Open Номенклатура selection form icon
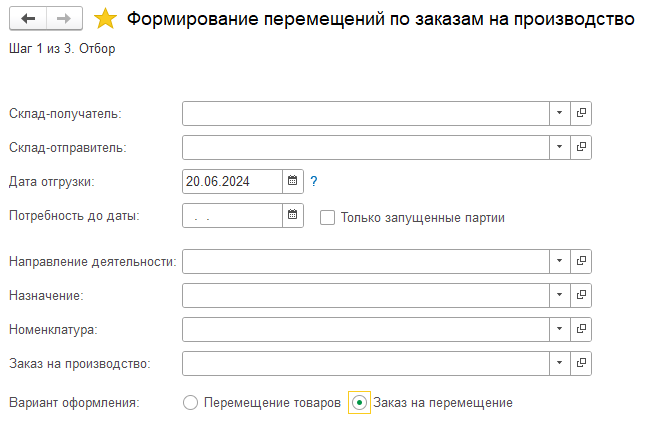 (581, 328)
